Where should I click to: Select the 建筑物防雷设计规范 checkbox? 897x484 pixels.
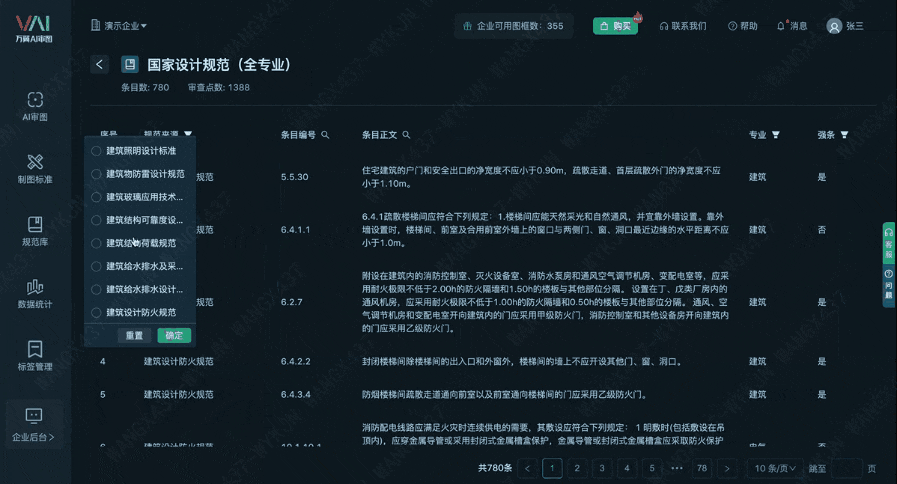(x=97, y=174)
